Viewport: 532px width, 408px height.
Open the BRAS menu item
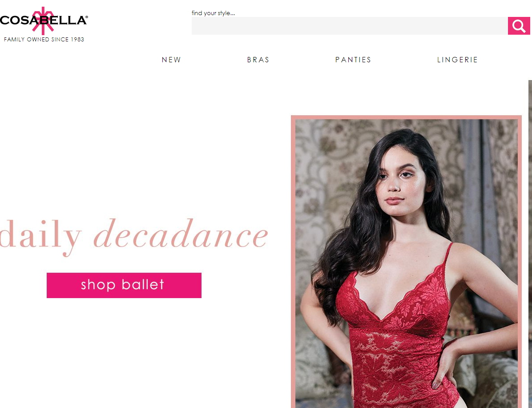tap(258, 60)
